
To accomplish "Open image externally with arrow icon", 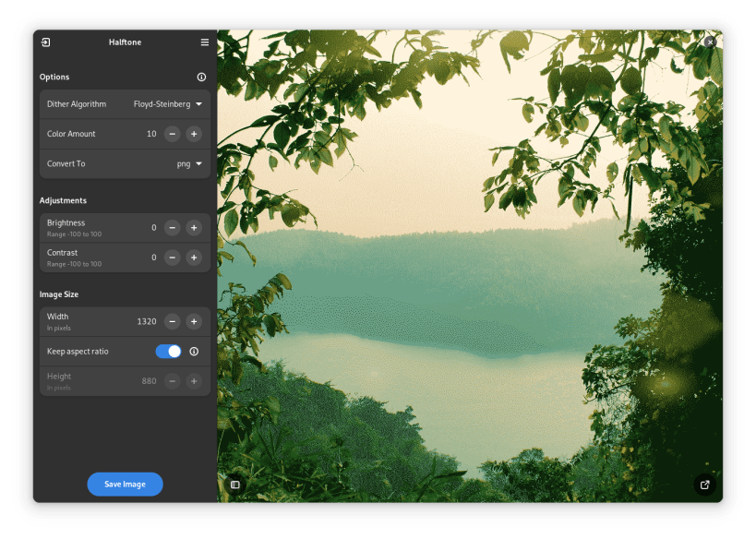I will pyautogui.click(x=705, y=485).
